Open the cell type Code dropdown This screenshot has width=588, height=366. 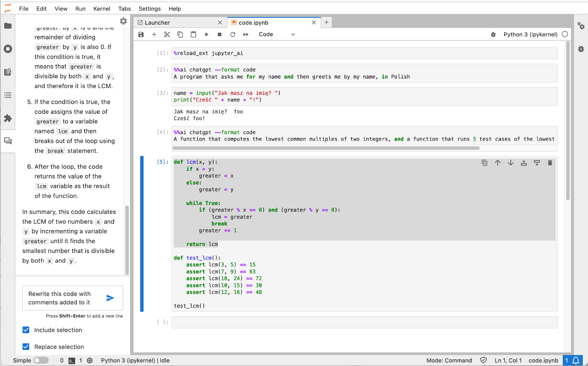tap(276, 35)
